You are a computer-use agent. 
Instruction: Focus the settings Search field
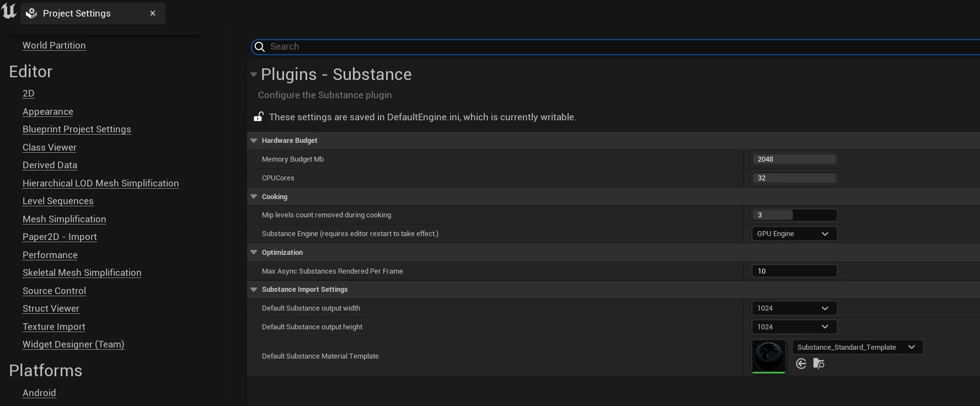coord(615,47)
